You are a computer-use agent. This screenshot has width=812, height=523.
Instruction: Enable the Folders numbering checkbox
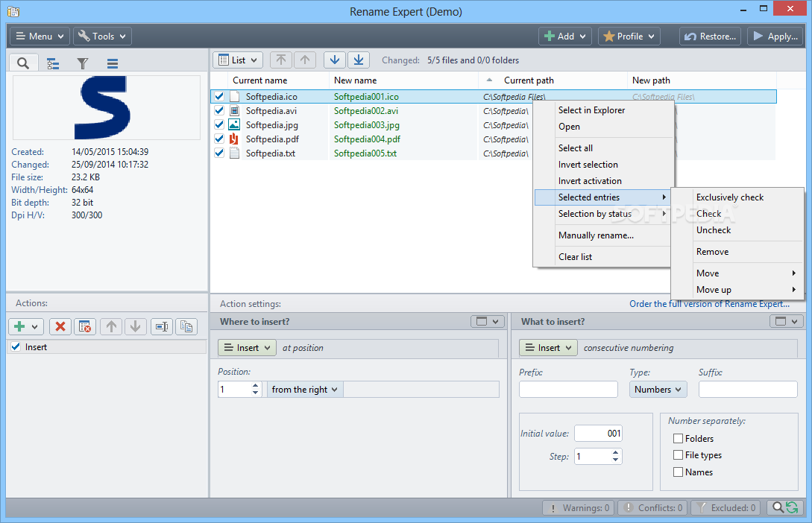(678, 439)
